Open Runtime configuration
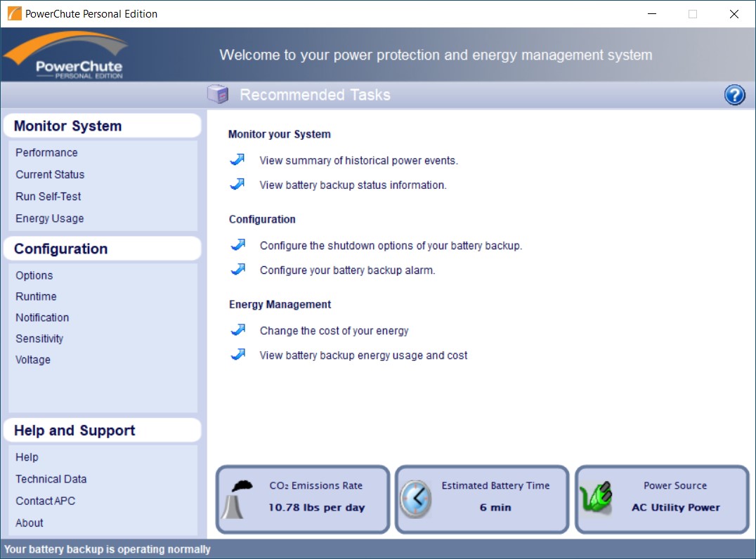Image resolution: width=756 pixels, height=559 pixels. click(36, 296)
